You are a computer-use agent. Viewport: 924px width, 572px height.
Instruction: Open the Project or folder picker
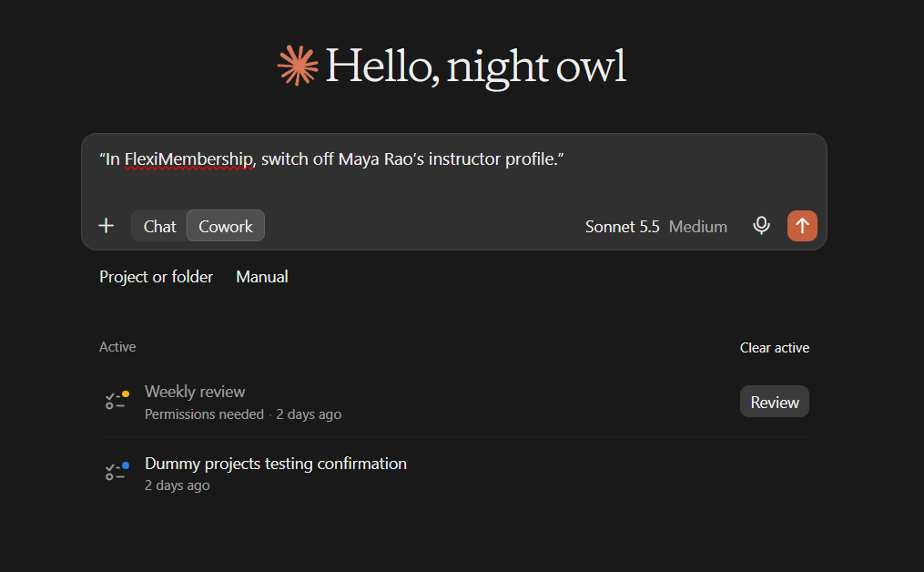coord(157,277)
